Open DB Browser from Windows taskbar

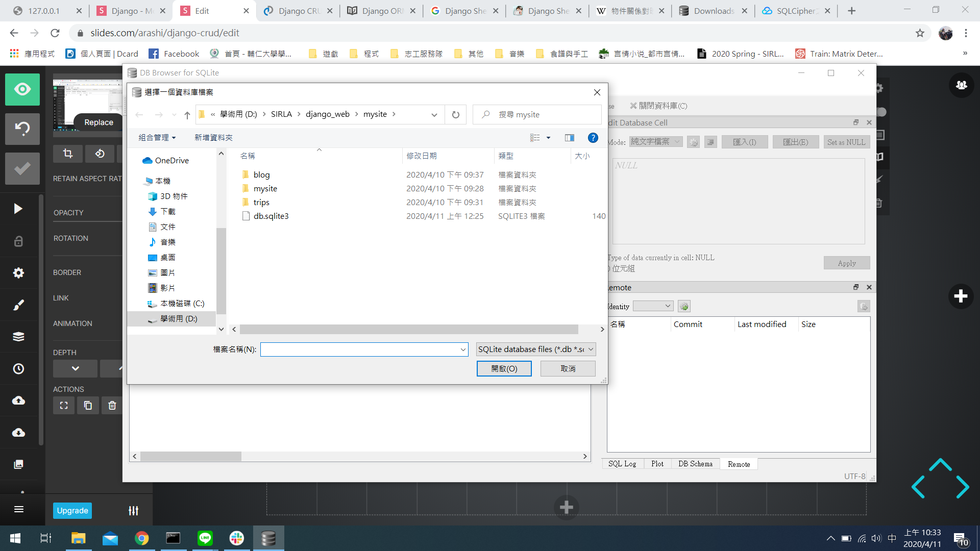pyautogui.click(x=268, y=538)
